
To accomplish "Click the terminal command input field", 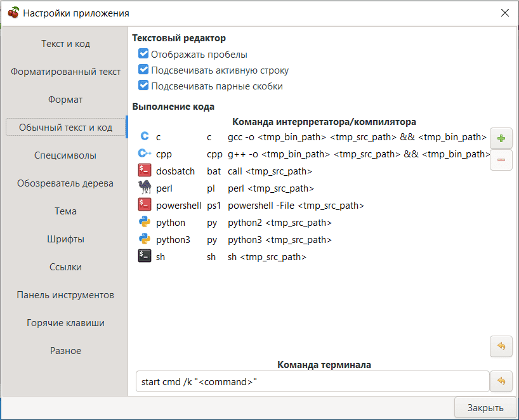I will (x=312, y=382).
